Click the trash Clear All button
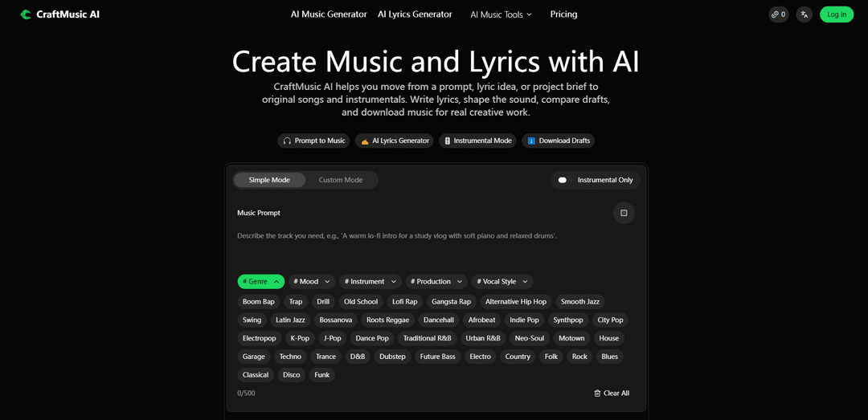The image size is (868, 420). (612, 393)
